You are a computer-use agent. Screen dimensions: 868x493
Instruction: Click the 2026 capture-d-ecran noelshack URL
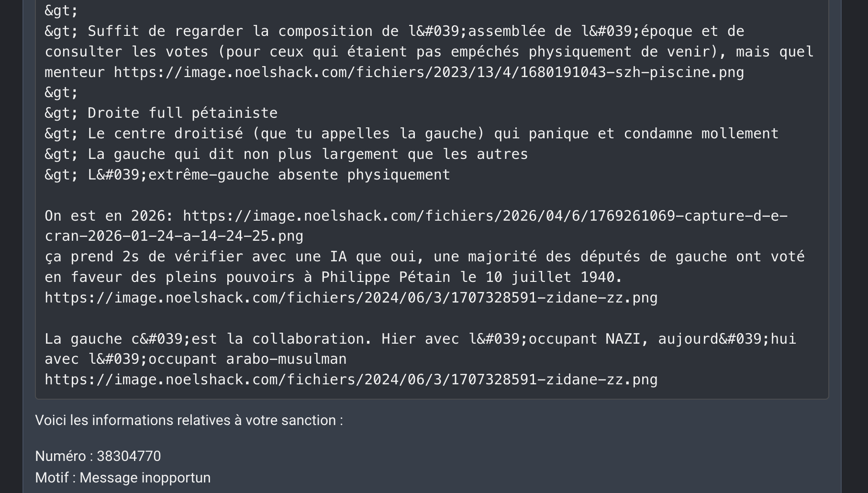click(485, 216)
